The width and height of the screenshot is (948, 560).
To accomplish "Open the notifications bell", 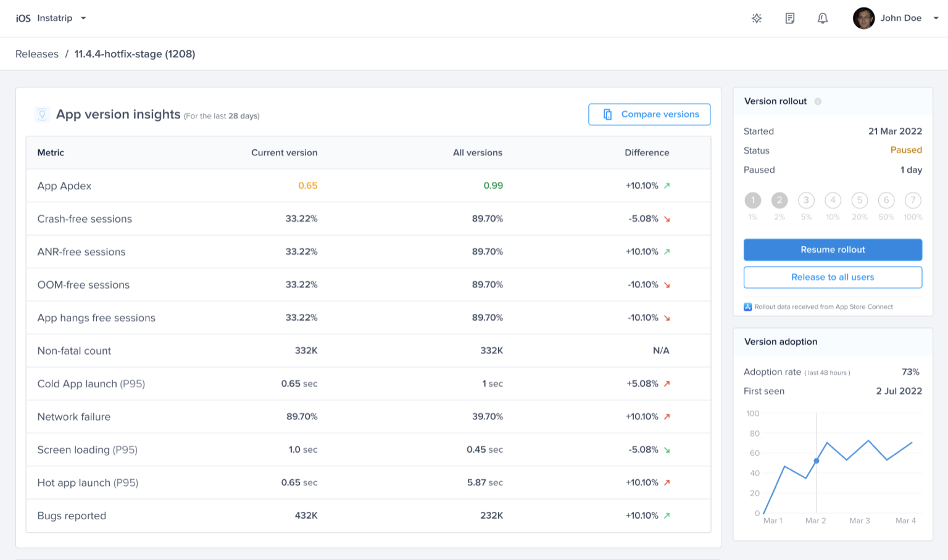I will coord(822,19).
